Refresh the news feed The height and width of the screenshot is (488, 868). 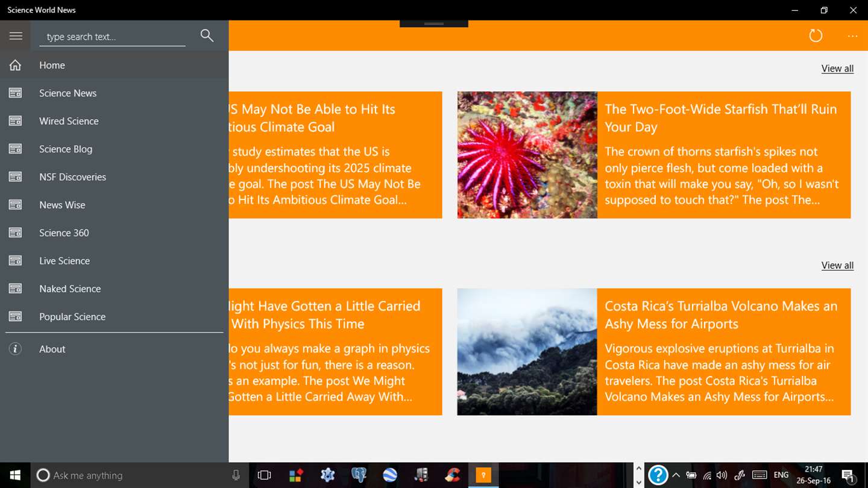(x=816, y=36)
